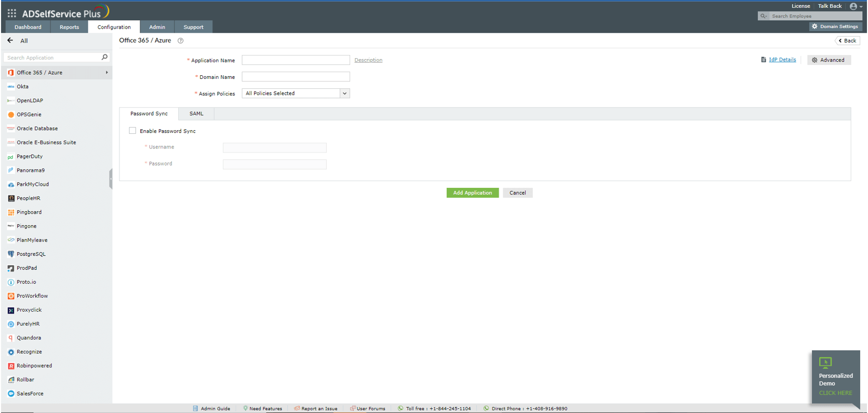
Task: Collapse the application sidebar panel handle
Action: (x=111, y=179)
